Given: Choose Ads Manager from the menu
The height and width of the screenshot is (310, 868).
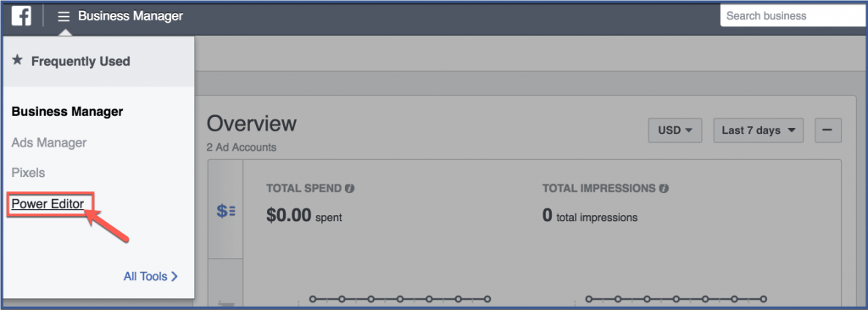Looking at the screenshot, I should (x=49, y=143).
